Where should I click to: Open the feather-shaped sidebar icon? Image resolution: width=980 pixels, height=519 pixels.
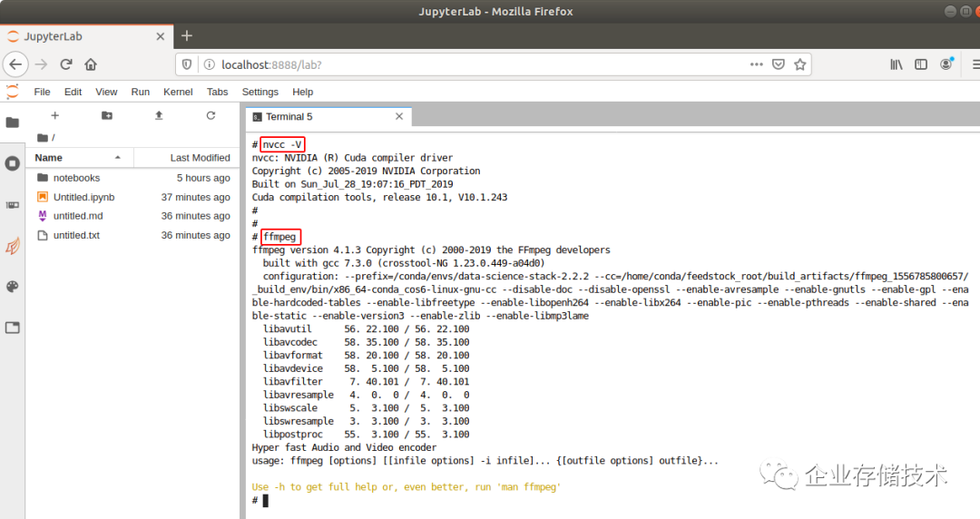(x=13, y=247)
